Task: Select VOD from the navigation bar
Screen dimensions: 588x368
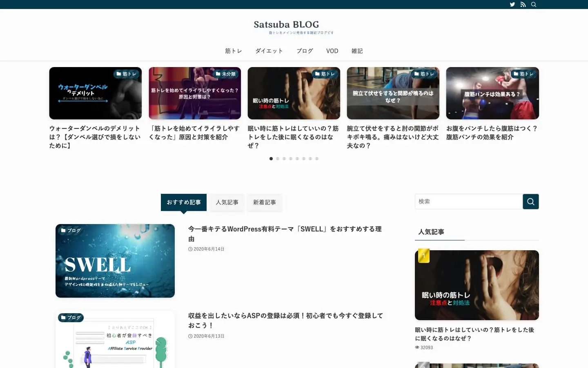Action: pos(332,51)
